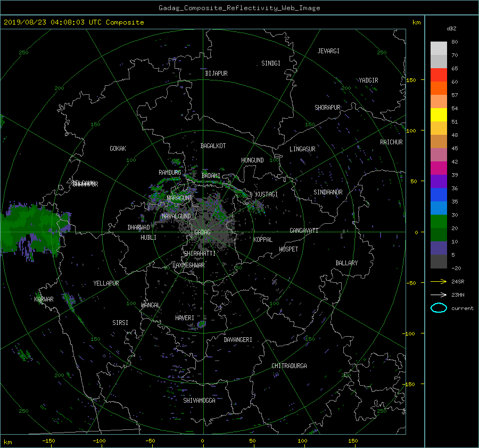Viewport: 479px width, 448px height.
Task: Click the RAICHUR city label
Action: 391,142
